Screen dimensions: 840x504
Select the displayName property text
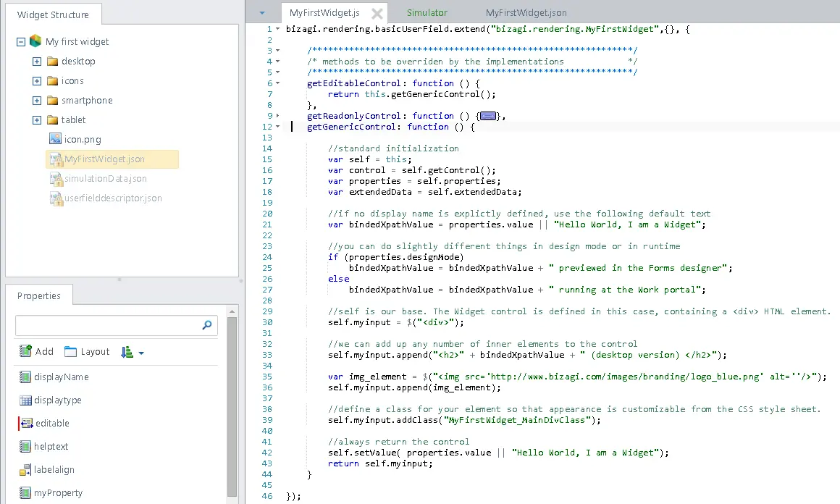pyautogui.click(x=62, y=377)
